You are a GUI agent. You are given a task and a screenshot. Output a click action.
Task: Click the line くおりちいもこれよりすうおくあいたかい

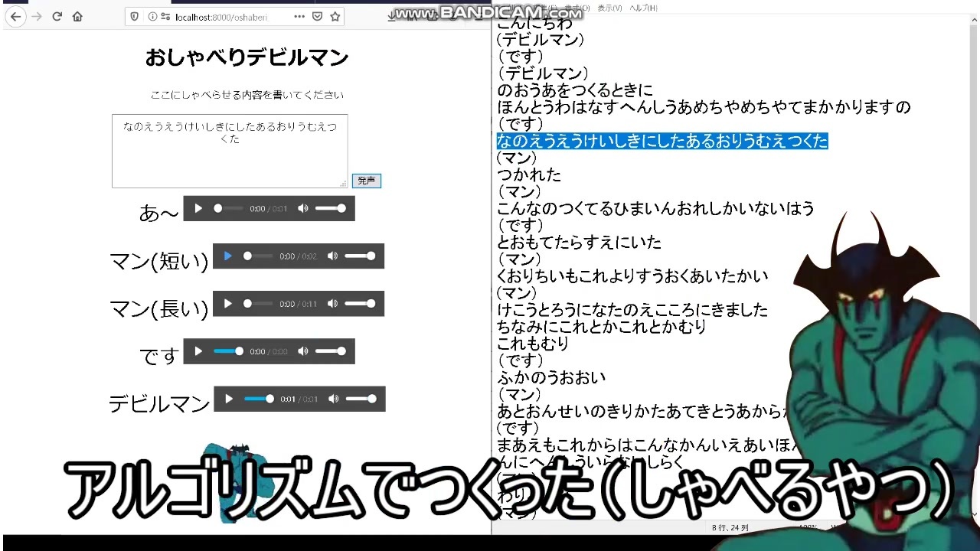point(632,275)
